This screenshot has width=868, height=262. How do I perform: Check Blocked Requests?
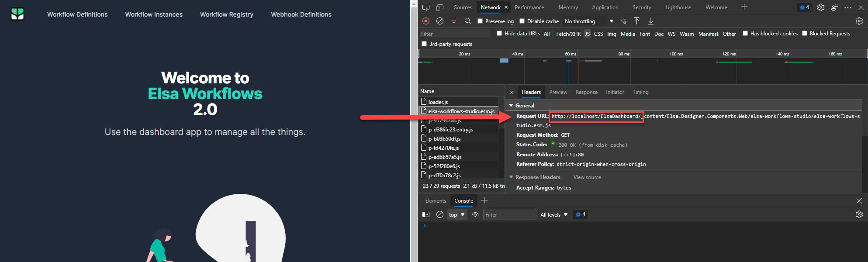coord(805,33)
